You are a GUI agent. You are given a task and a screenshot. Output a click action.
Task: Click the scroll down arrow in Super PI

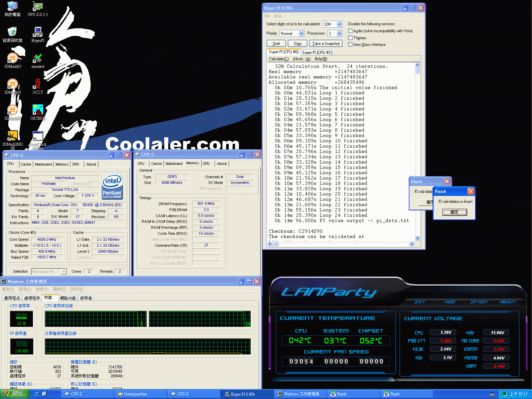click(418, 238)
